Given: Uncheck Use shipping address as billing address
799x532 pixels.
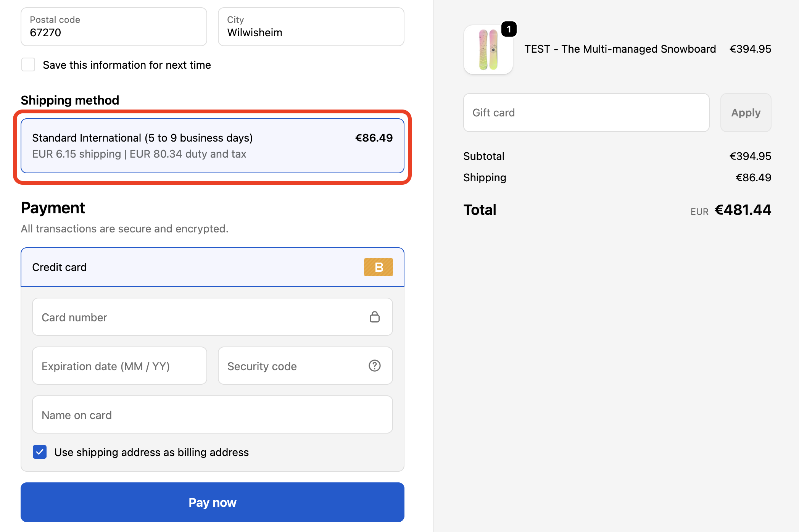Looking at the screenshot, I should (x=40, y=452).
